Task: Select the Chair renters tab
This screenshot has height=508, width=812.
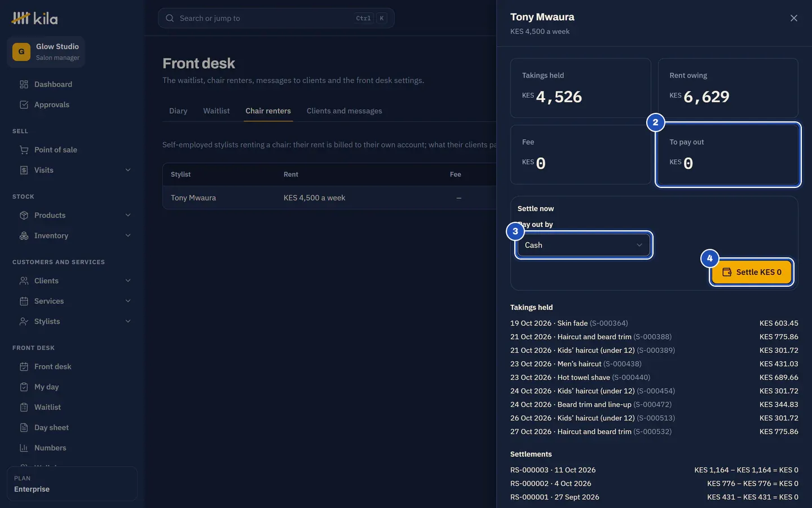Action: pos(268,111)
